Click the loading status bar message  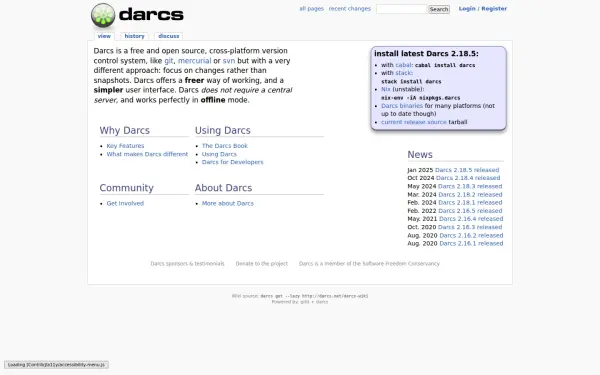click(x=56, y=365)
